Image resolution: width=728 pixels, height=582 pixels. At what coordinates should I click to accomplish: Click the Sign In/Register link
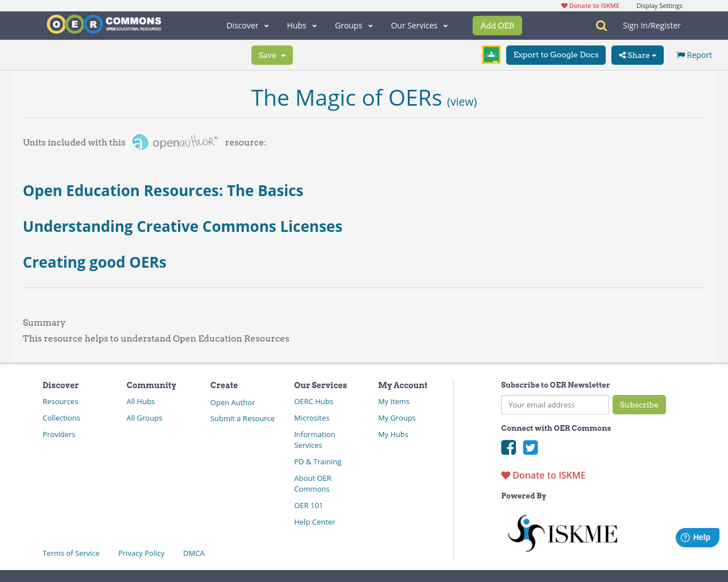(x=651, y=24)
